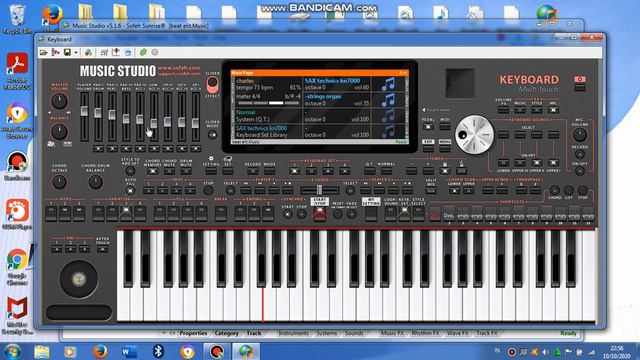Screen dimensions: 640x360
Task: Click the Record button below the display
Action: coord(253,171)
